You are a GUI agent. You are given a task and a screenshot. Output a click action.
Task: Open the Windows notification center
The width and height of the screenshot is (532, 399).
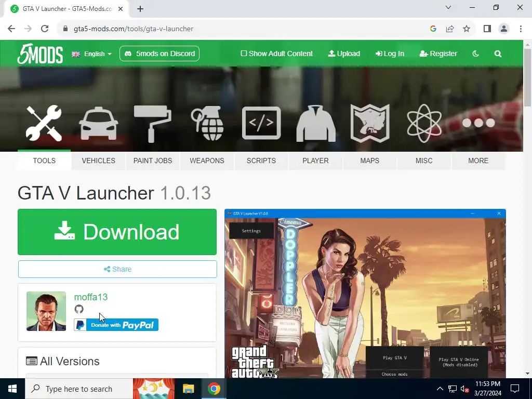[x=515, y=389]
